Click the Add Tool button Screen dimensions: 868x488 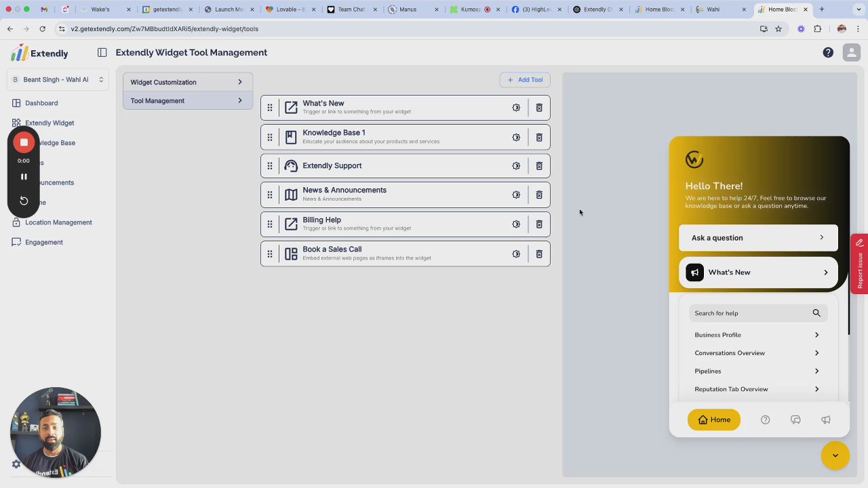pos(525,80)
